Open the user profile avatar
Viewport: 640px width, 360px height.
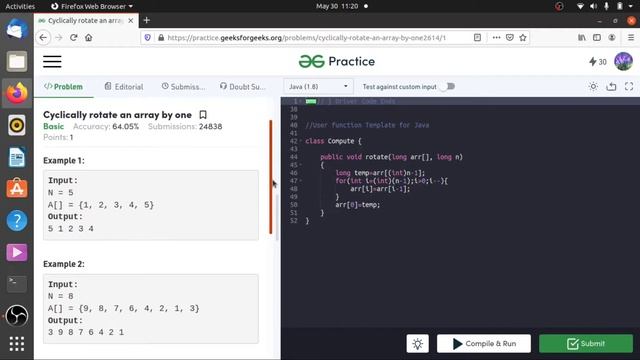[623, 62]
